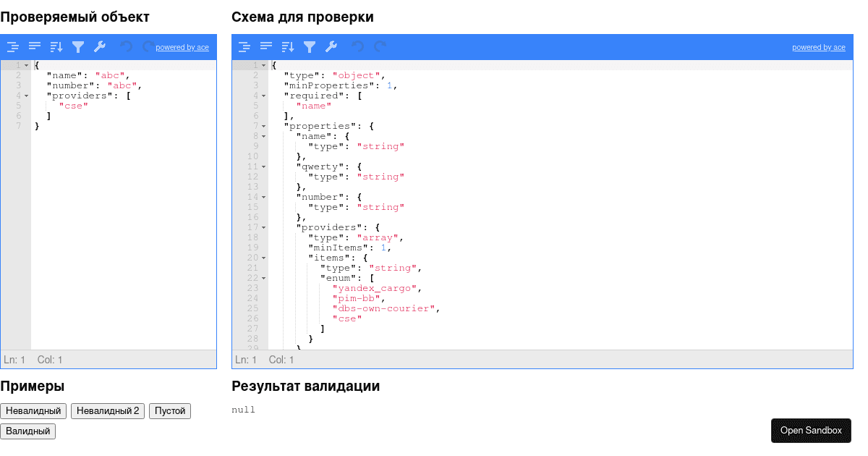Undo last change in the left object editor

pyautogui.click(x=126, y=47)
